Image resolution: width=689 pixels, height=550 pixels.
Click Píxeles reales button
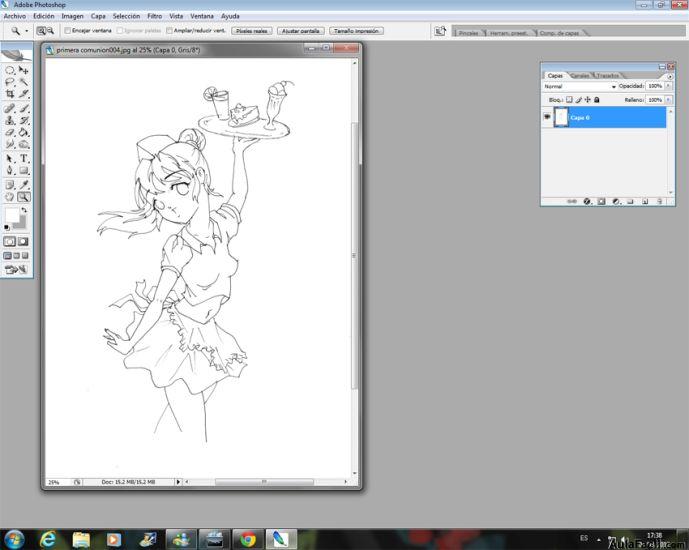(252, 31)
